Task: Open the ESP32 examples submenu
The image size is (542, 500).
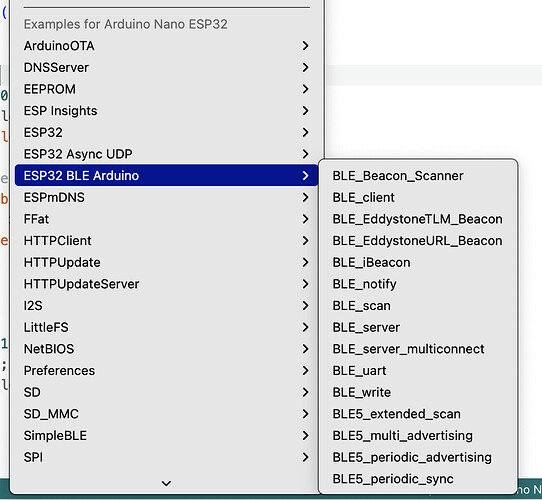Action: coord(166,132)
